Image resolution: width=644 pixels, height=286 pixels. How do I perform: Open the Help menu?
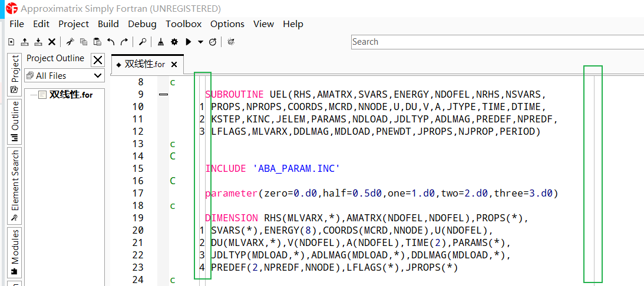pos(293,24)
